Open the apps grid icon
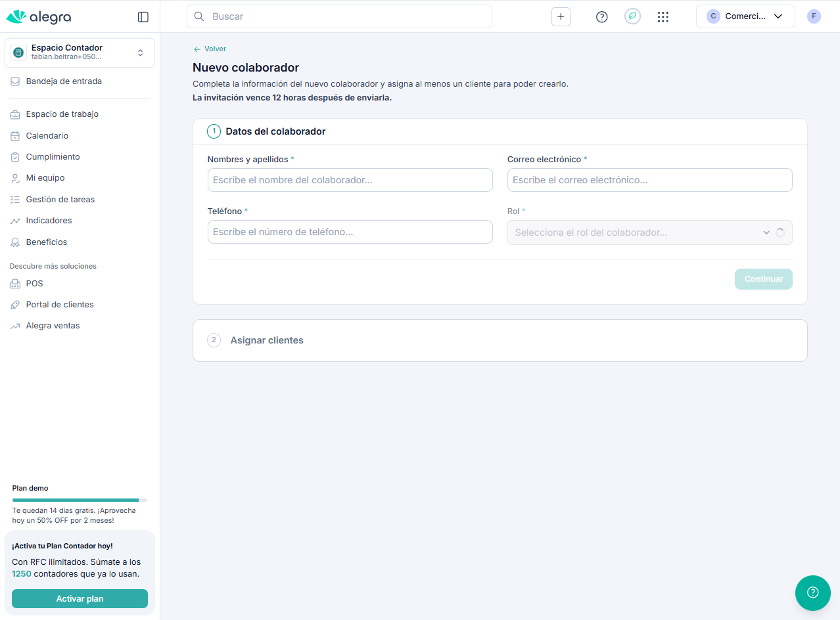The width and height of the screenshot is (840, 620). pyautogui.click(x=663, y=17)
